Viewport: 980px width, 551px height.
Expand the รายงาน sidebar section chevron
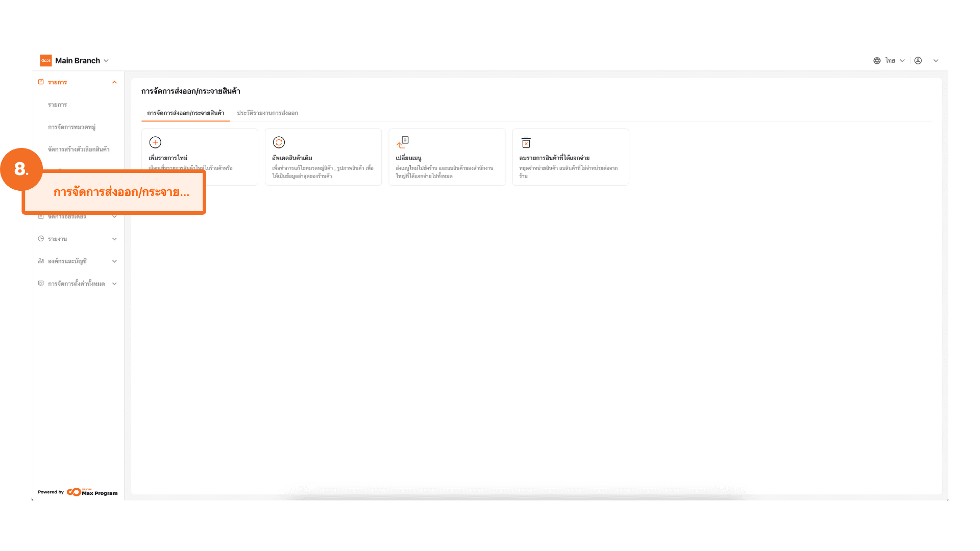pos(114,239)
